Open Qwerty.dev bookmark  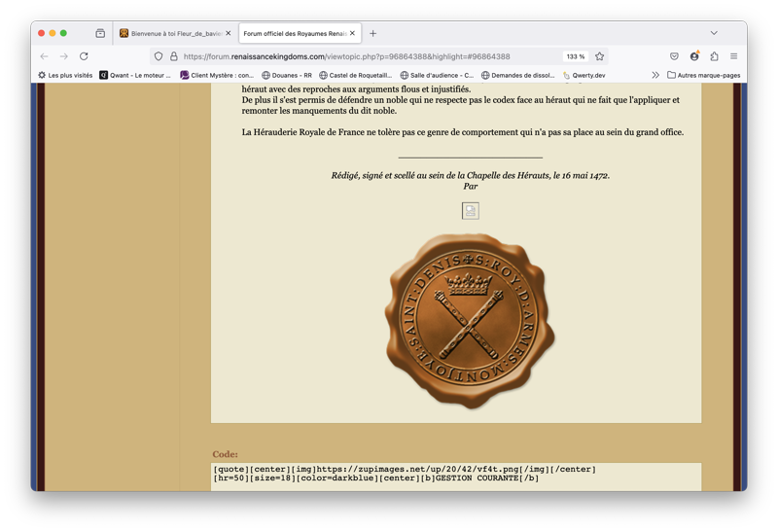point(584,75)
